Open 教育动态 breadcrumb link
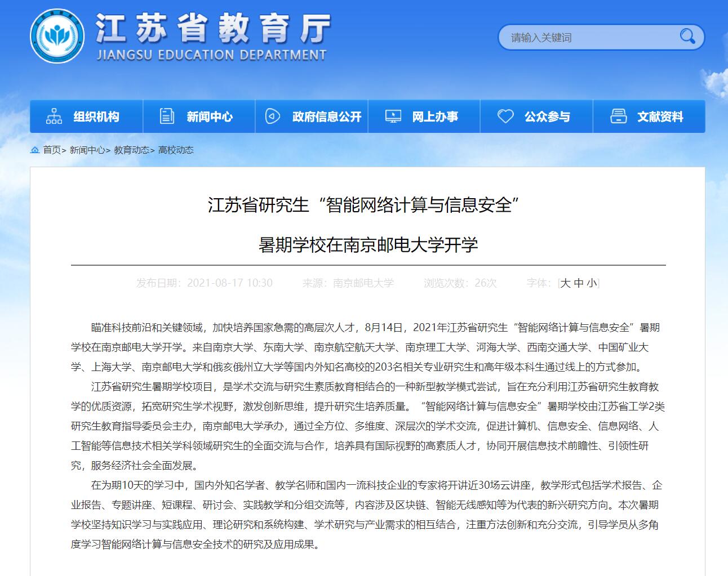 pyautogui.click(x=131, y=150)
